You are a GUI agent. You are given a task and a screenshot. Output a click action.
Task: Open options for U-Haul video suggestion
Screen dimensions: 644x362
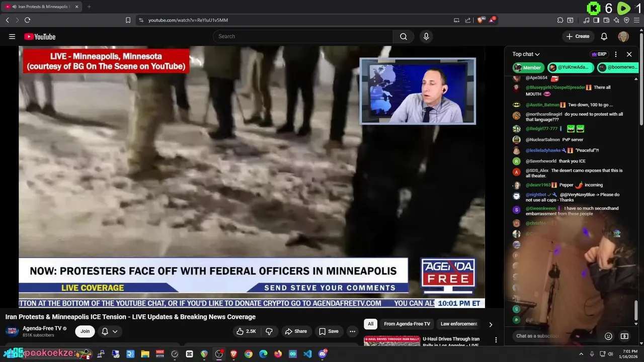pos(496,340)
